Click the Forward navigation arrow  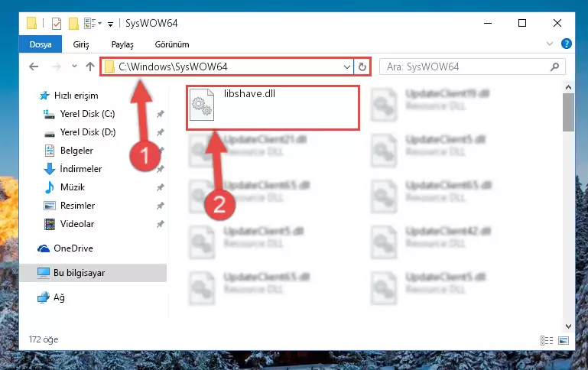57,67
